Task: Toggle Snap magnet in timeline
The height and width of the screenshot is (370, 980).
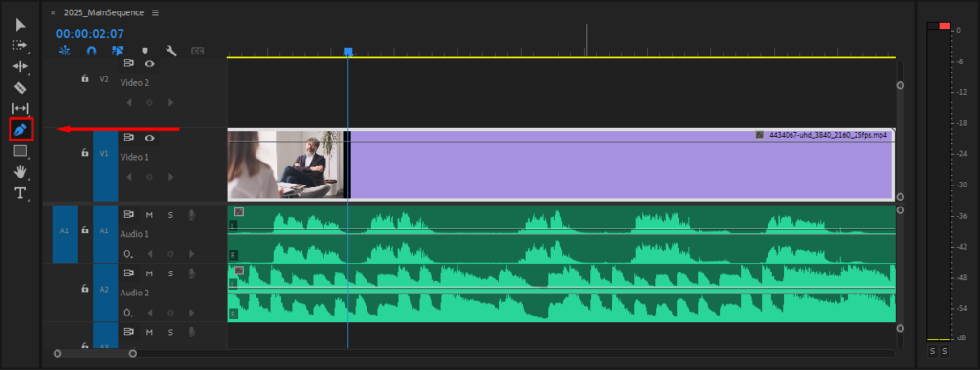Action: (91, 51)
